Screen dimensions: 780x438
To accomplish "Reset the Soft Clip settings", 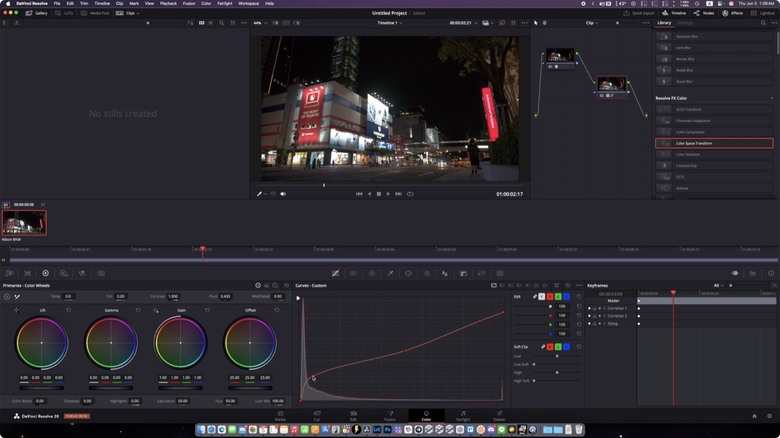I will click(579, 347).
